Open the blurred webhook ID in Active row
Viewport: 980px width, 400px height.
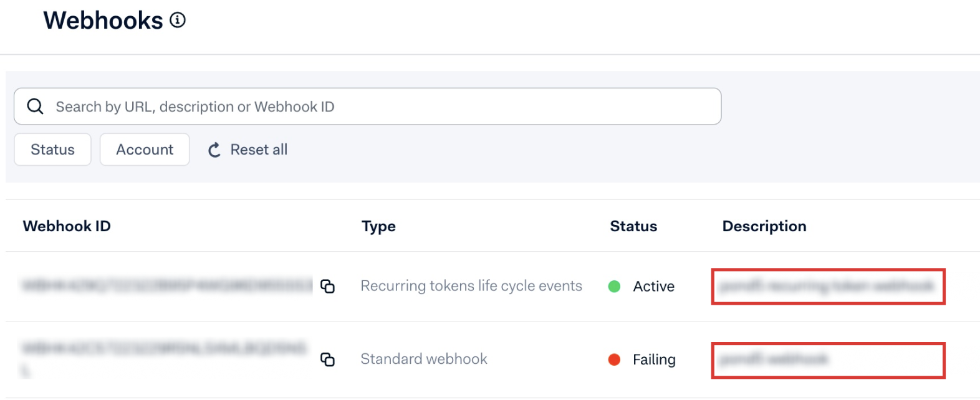tap(167, 286)
